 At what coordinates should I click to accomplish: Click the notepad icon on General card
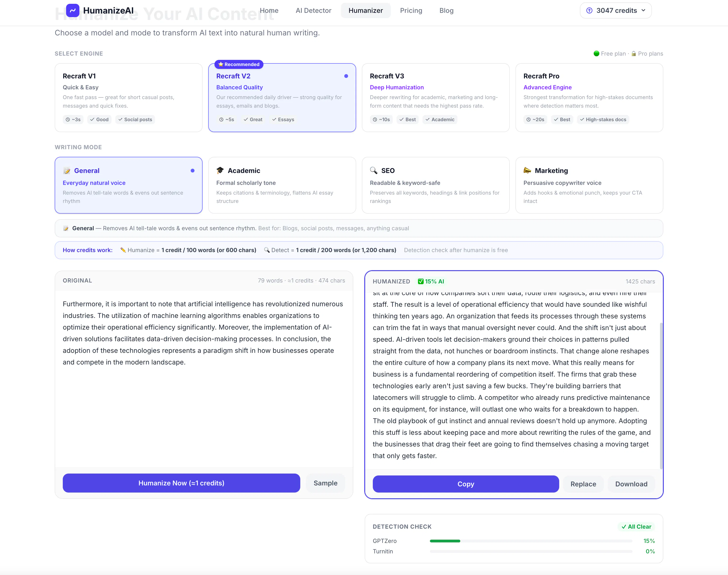[67, 171]
